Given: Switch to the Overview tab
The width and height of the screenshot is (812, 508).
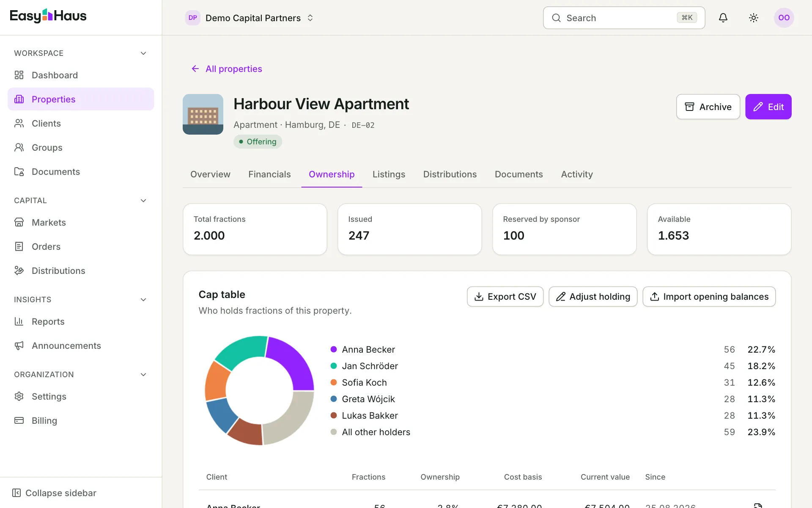Looking at the screenshot, I should [210, 174].
